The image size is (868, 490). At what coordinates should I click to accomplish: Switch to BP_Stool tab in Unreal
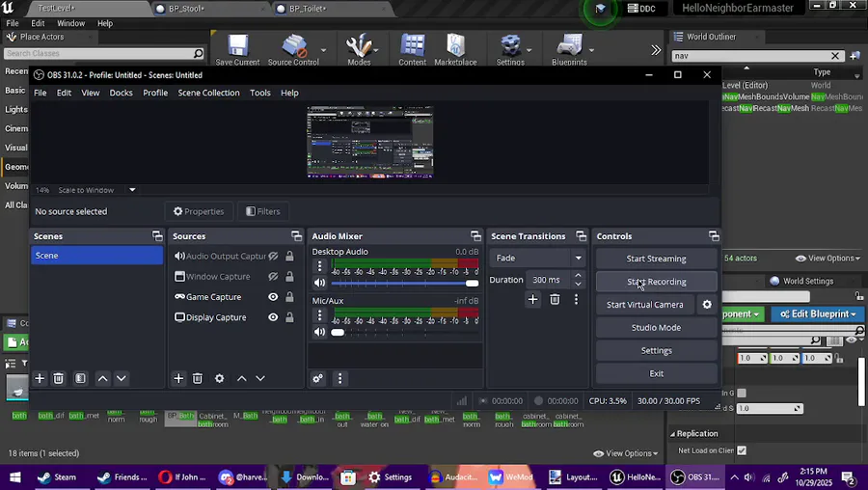[x=209, y=9]
